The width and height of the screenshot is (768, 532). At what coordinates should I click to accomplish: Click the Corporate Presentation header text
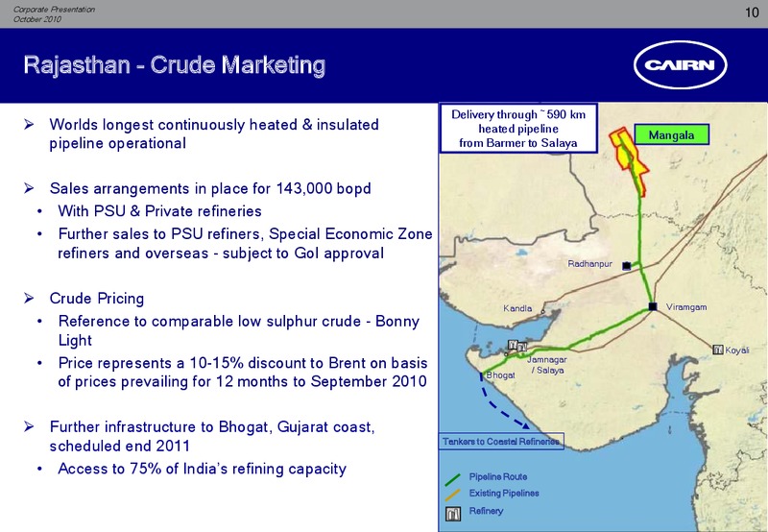point(55,10)
